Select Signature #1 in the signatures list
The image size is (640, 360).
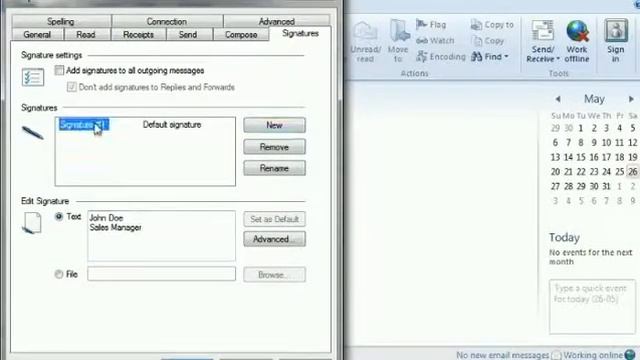[84, 124]
